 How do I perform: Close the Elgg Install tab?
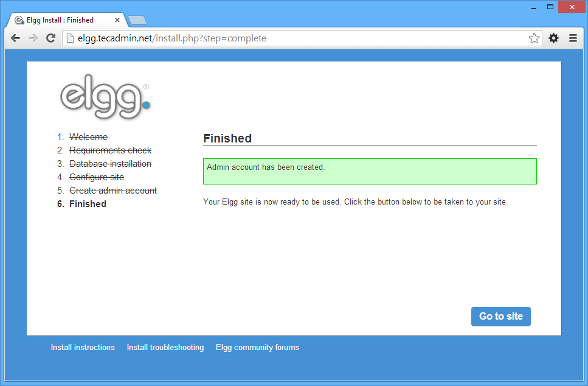[117, 20]
